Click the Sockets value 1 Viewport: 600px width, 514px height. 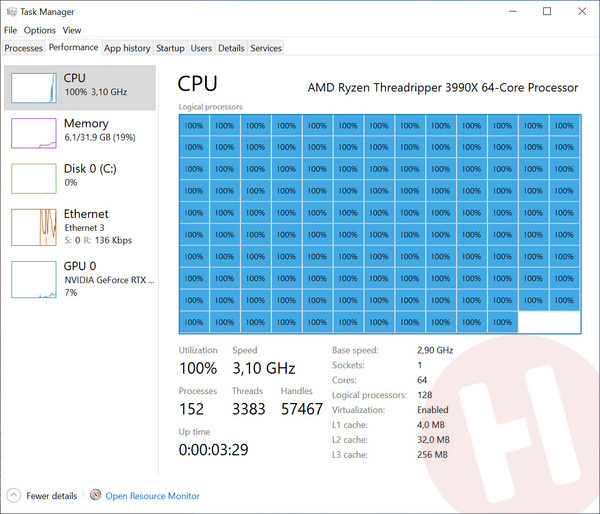coord(420,365)
